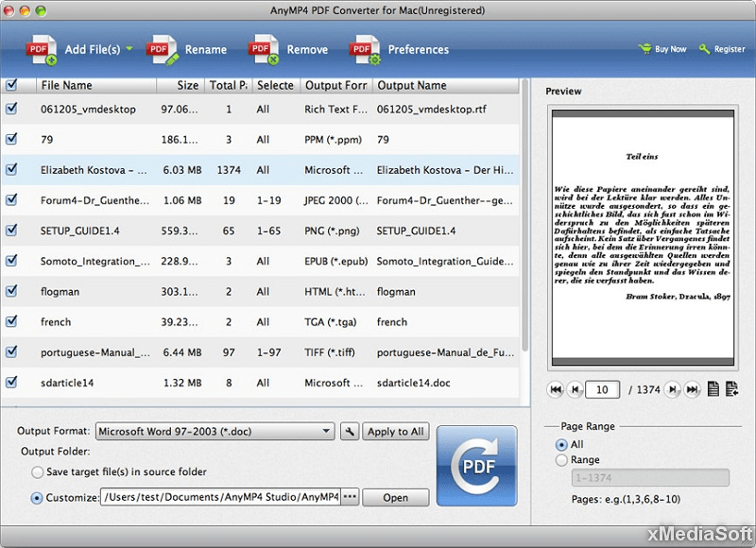Select the sdarticle14.doc output name

coord(413,383)
